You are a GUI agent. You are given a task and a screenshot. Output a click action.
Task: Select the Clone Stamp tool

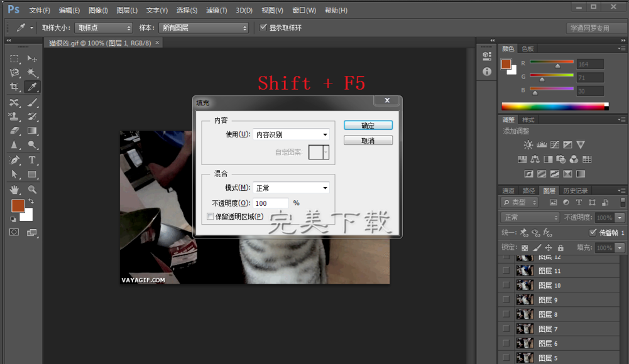point(14,117)
